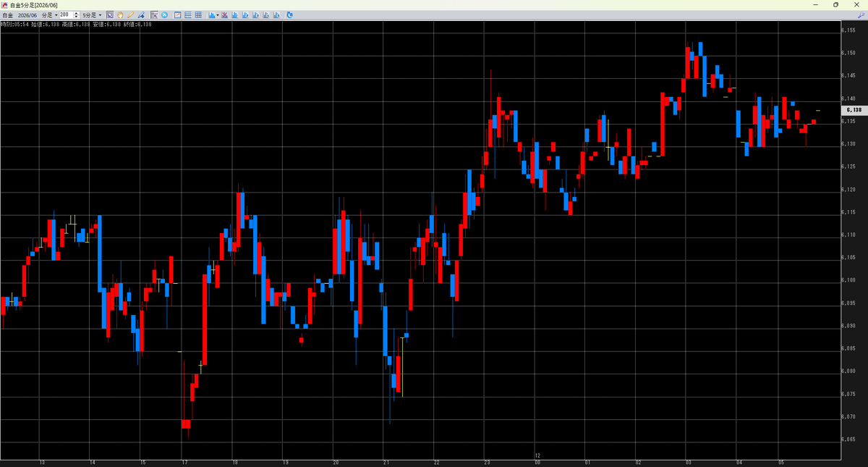Show the grid table icon
This screenshot has height=467, width=868.
[x=198, y=14]
